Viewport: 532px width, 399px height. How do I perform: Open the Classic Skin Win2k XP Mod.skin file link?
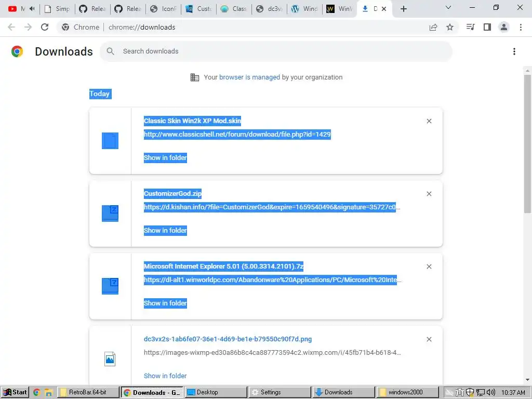point(192,121)
